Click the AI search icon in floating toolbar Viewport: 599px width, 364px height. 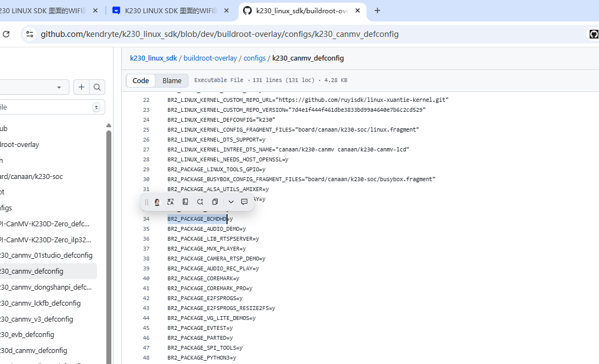[200, 202]
